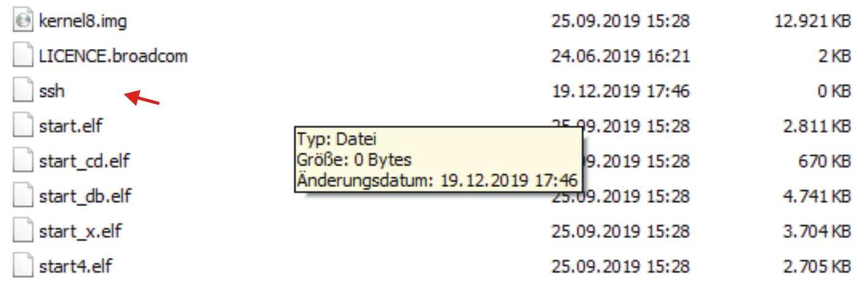
Task: Click the start4.elf file icon
Action: 23,267
